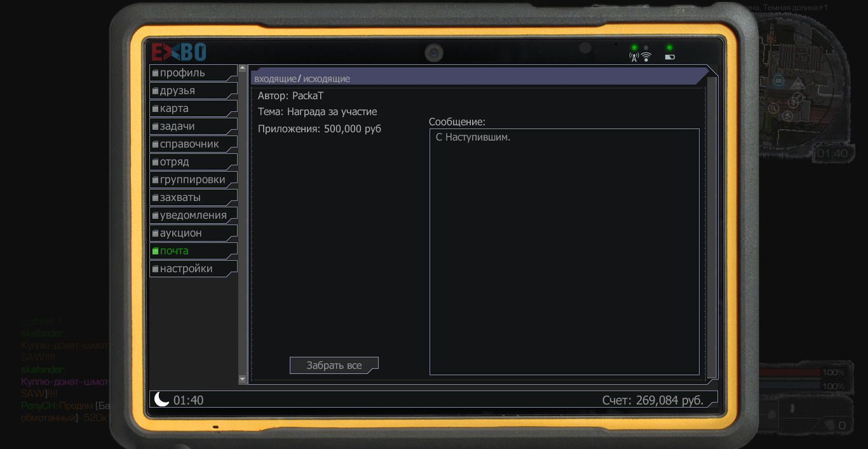Click the moon night-time icon
The height and width of the screenshot is (449, 868).
(162, 399)
